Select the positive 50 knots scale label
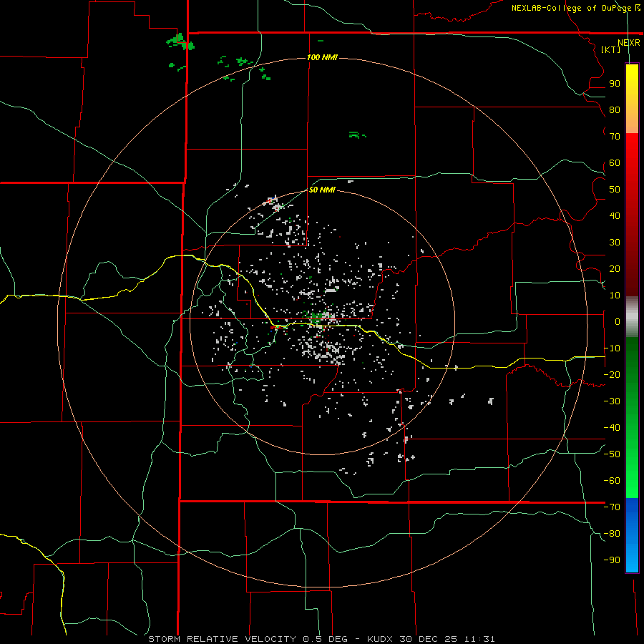 (615, 190)
